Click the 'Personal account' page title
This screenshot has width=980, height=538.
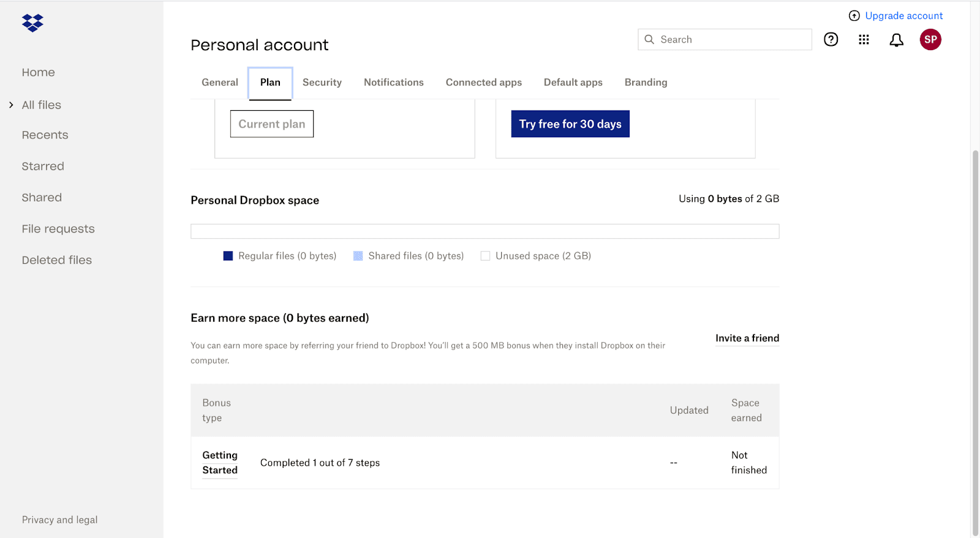click(260, 45)
